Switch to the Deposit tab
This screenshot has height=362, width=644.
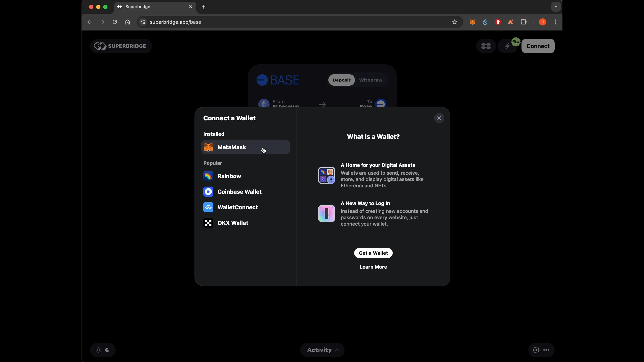(341, 80)
